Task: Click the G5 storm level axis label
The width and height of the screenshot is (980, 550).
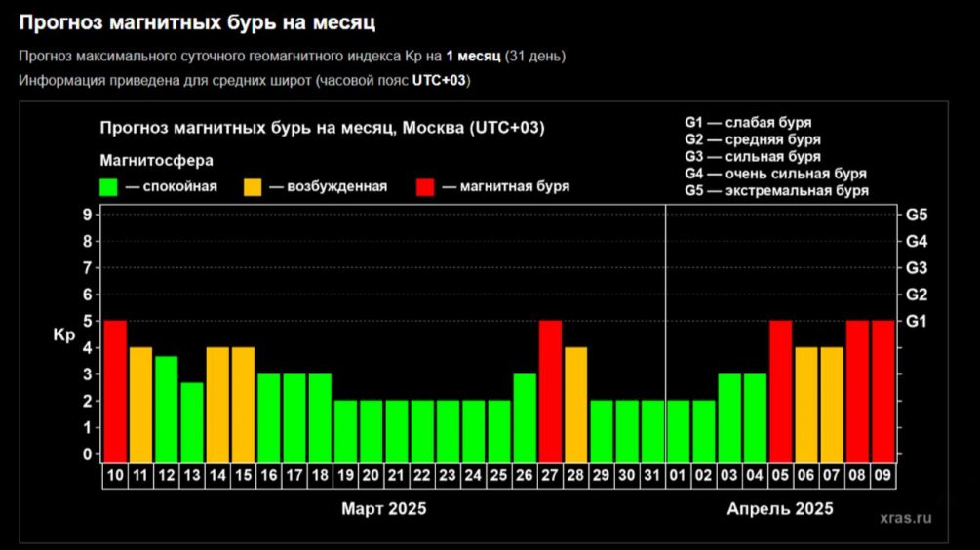Action: coord(917,215)
